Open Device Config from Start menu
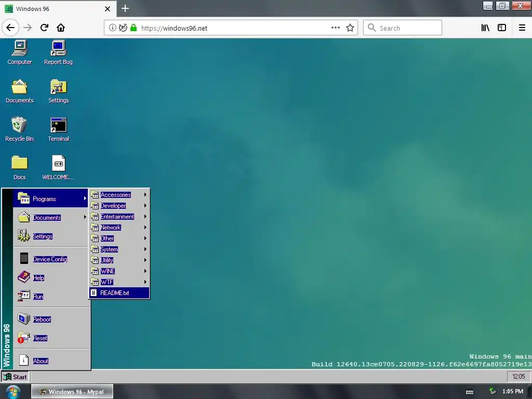Viewport: 532px width, 399px height. pos(51,259)
